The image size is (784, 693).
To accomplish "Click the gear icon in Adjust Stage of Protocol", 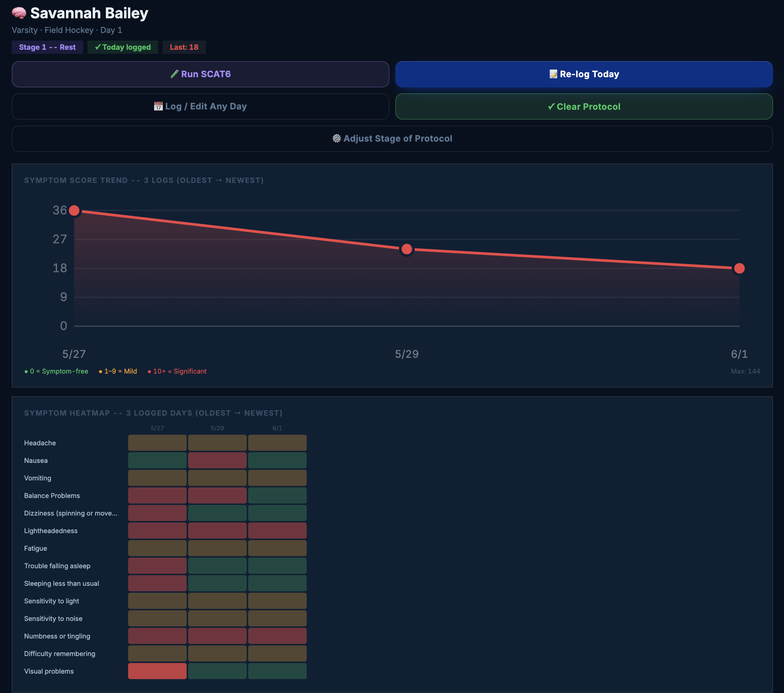I will [336, 138].
